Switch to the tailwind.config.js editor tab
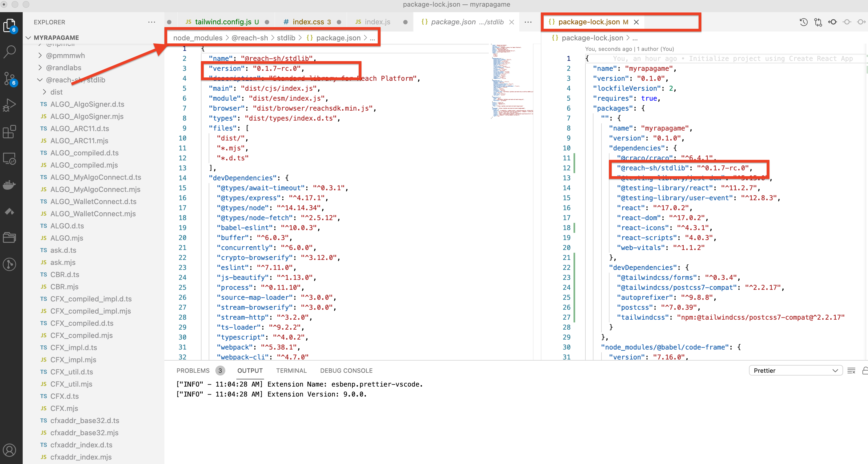The image size is (868, 464). pos(223,22)
